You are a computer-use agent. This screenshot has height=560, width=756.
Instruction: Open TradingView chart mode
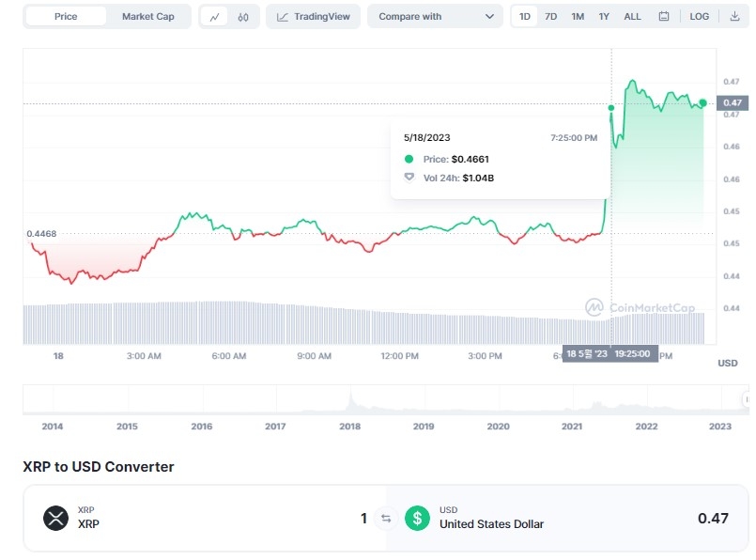click(x=313, y=16)
